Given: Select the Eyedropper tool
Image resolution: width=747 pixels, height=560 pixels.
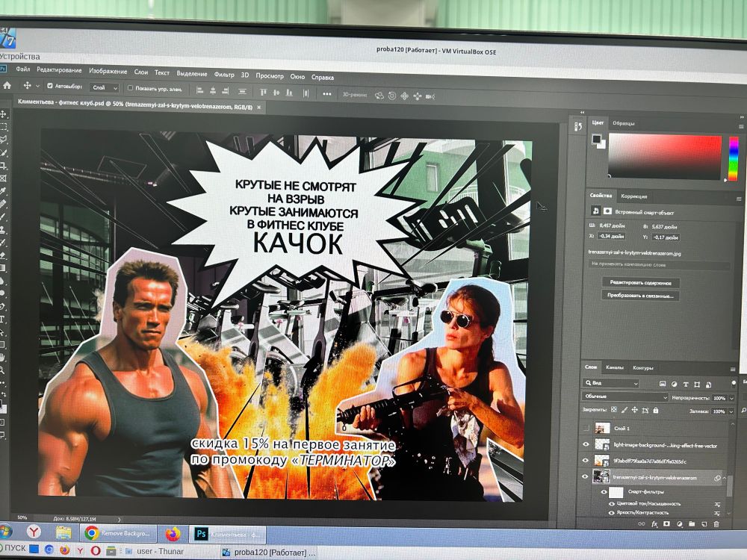Looking at the screenshot, I should 4,191.
